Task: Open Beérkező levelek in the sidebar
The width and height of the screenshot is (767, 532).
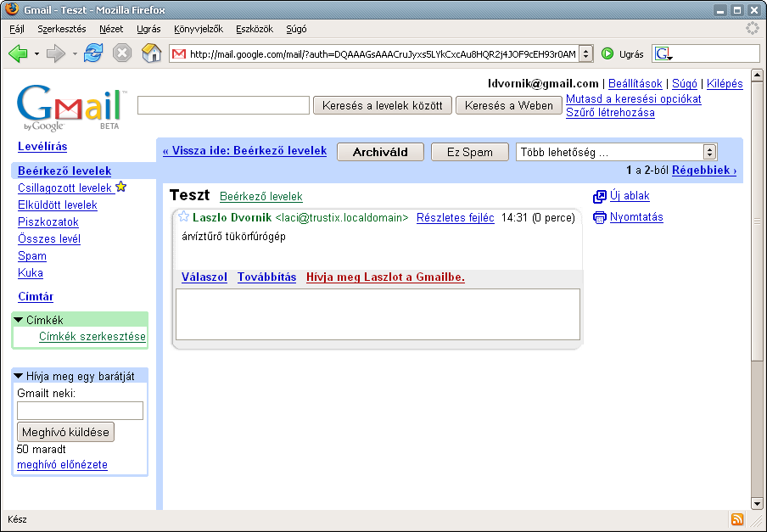Action: coord(64,171)
